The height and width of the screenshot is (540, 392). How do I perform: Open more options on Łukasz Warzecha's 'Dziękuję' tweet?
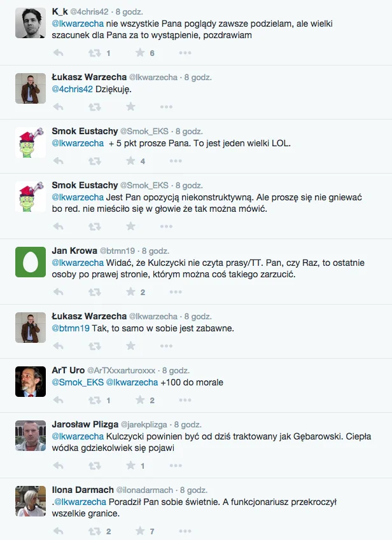pyautogui.click(x=166, y=107)
